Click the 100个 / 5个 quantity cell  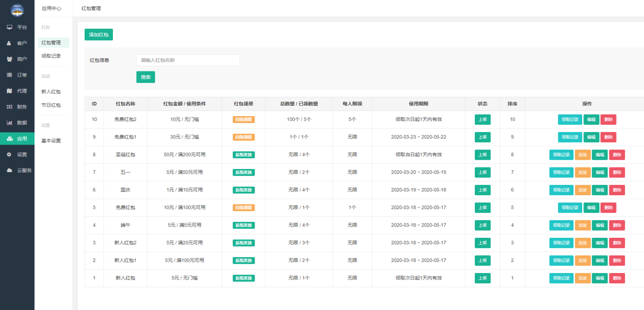299,120
